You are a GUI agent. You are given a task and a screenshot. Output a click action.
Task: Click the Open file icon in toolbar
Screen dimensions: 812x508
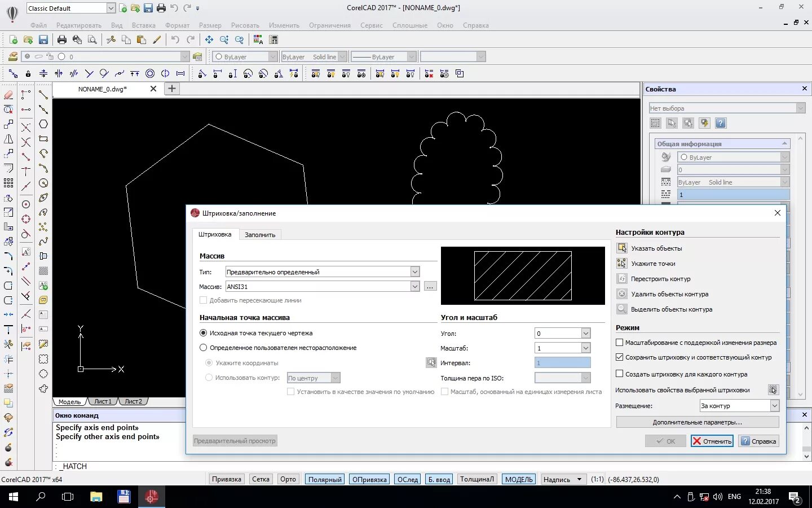(x=28, y=40)
